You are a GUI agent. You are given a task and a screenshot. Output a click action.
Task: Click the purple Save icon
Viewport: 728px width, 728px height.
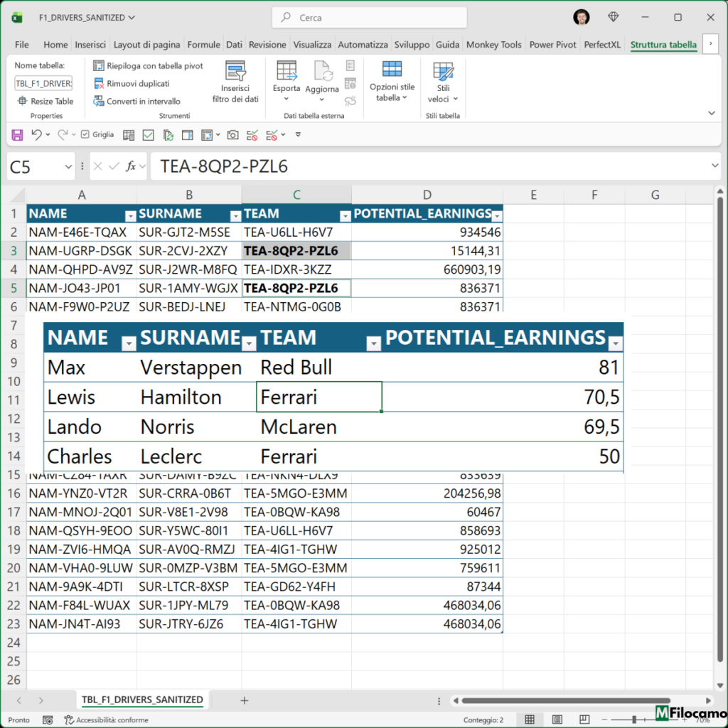[17, 135]
